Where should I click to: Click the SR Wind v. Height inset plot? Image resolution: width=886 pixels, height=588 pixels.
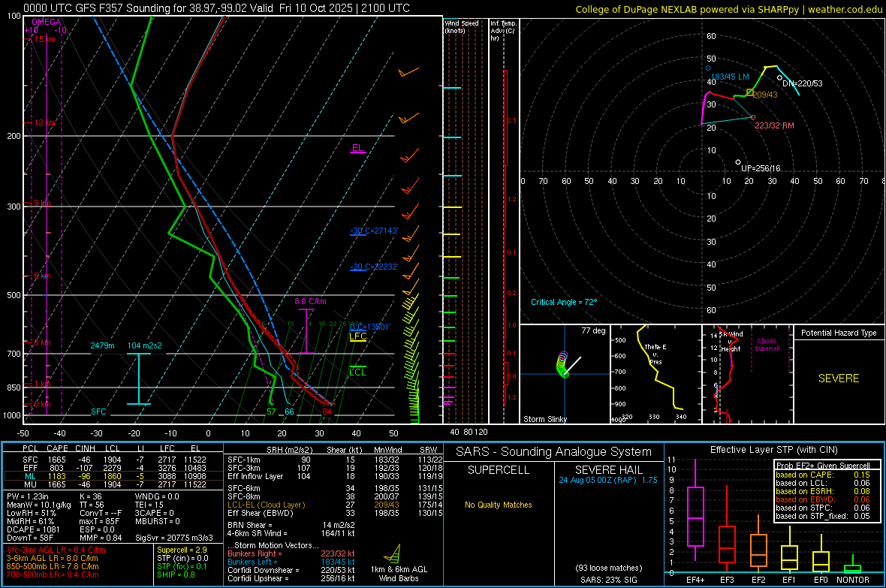(747, 373)
